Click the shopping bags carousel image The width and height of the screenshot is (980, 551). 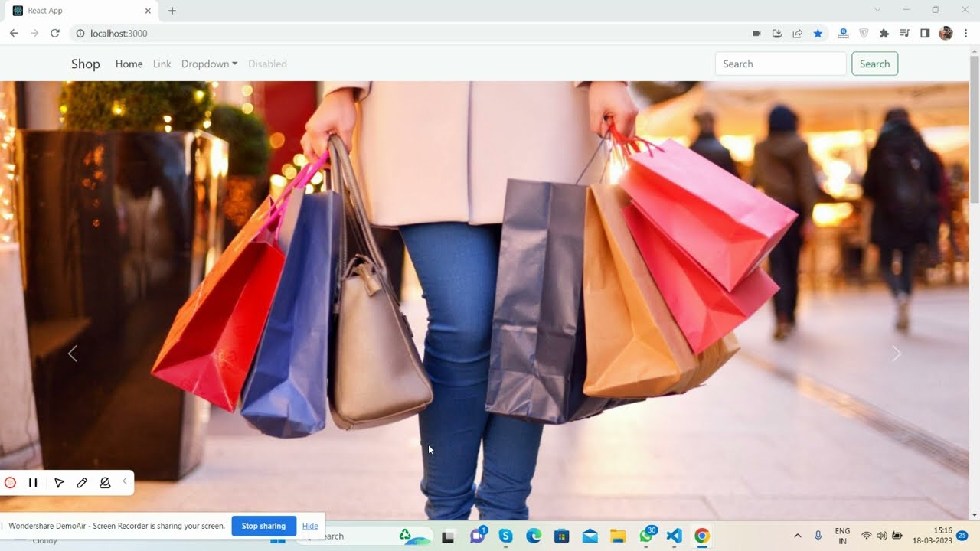coord(485,301)
